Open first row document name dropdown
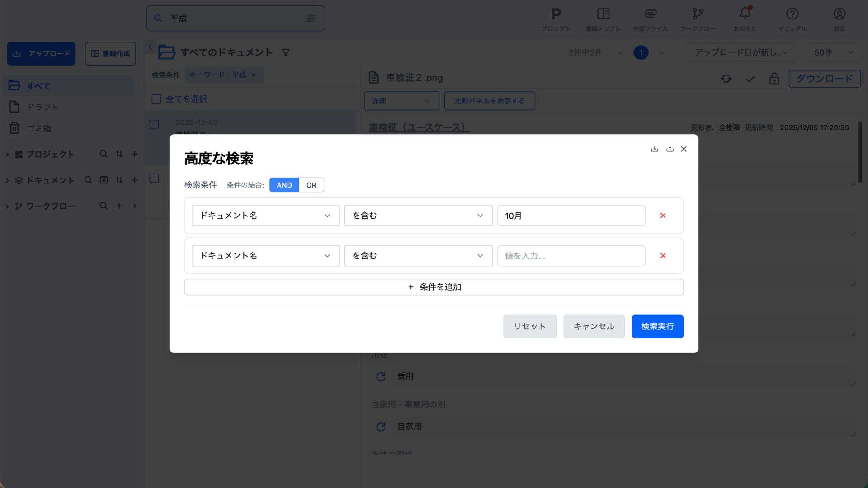The image size is (868, 488). pyautogui.click(x=265, y=216)
